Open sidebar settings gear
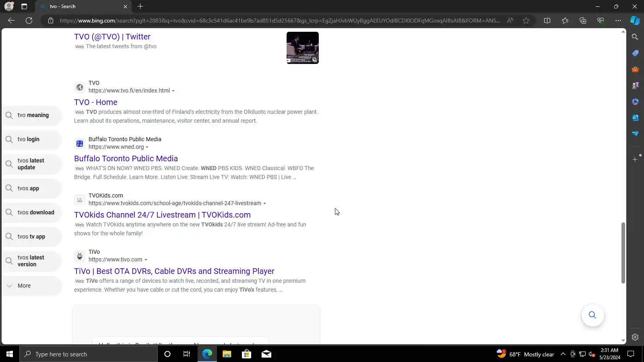The height and width of the screenshot is (362, 644). tap(635, 337)
